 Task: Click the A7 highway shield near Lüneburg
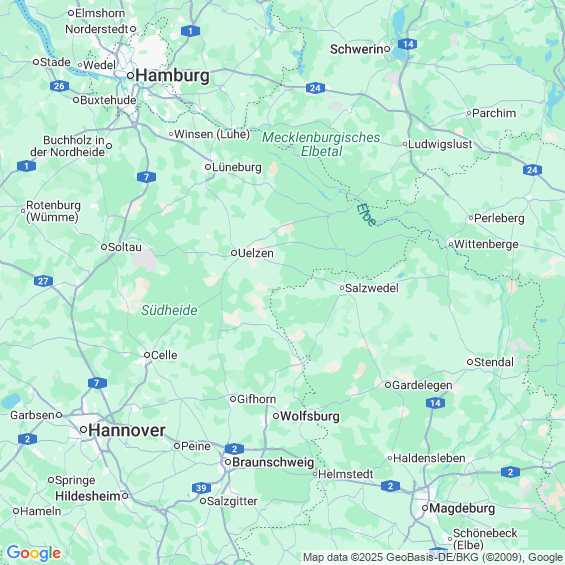[x=146, y=177]
